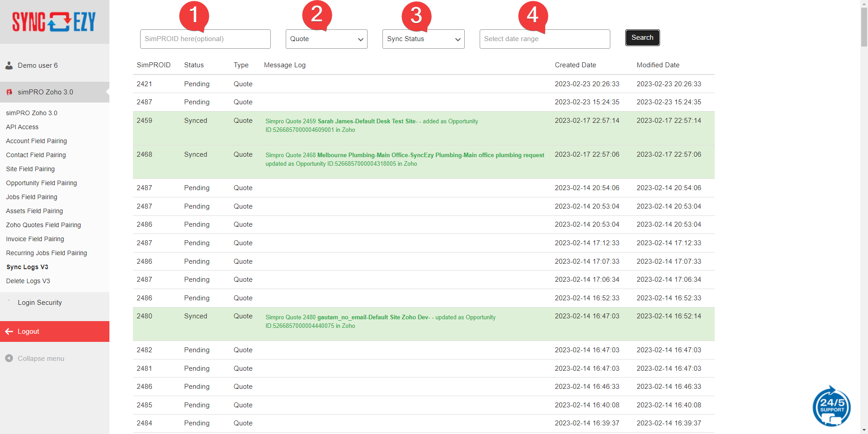Screen dimensions: 868x434
Task: Click Sarah James quote 2459 message log
Action: (x=372, y=126)
